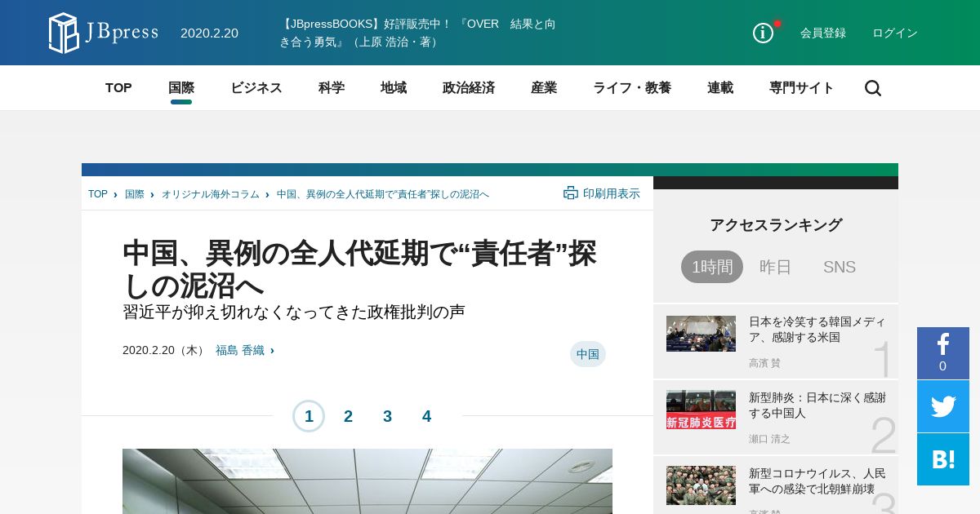Open the 産業 menu item
Viewport: 980px width, 514px height.
pos(544,88)
